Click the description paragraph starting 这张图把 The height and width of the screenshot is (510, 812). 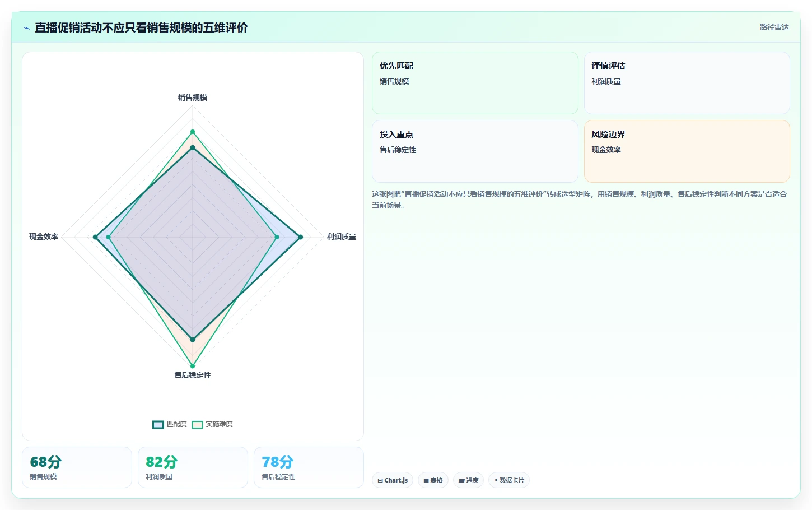click(x=580, y=200)
